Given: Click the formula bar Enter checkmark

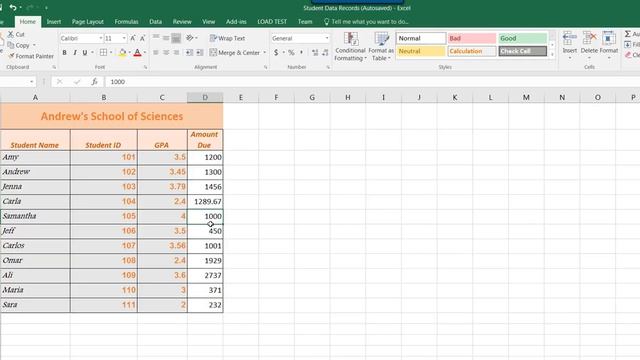Looking at the screenshot, I should (x=77, y=82).
